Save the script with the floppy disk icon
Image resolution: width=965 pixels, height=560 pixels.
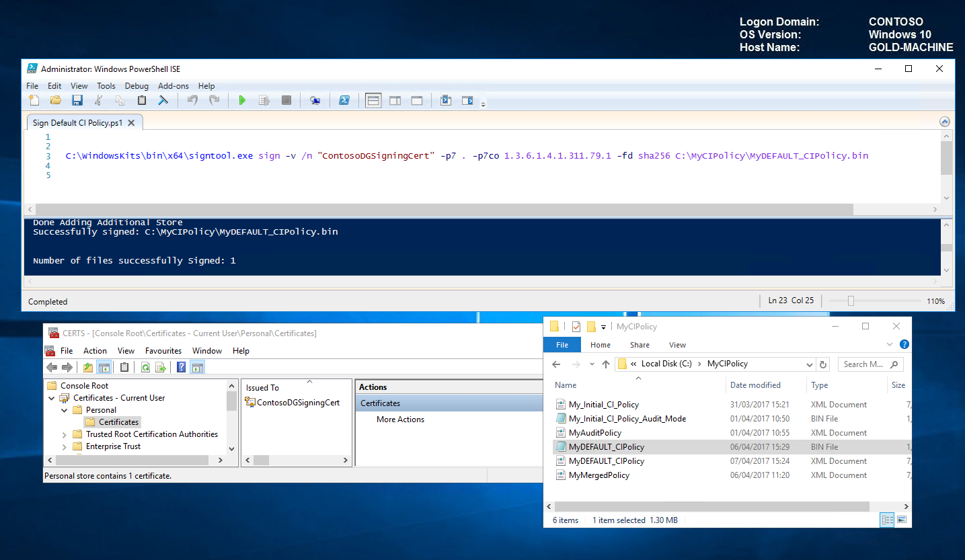(77, 101)
